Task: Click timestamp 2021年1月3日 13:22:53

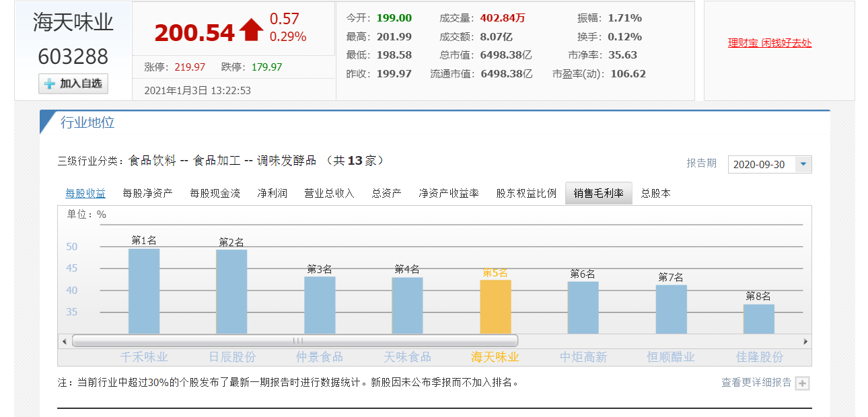Action: coord(198,90)
